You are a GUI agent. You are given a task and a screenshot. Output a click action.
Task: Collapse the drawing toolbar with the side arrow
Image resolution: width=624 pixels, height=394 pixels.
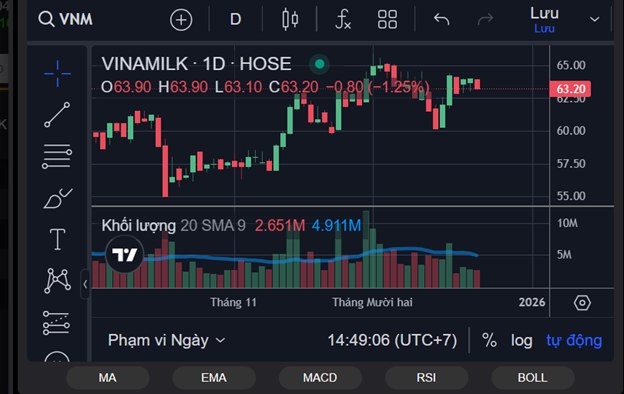point(85,284)
